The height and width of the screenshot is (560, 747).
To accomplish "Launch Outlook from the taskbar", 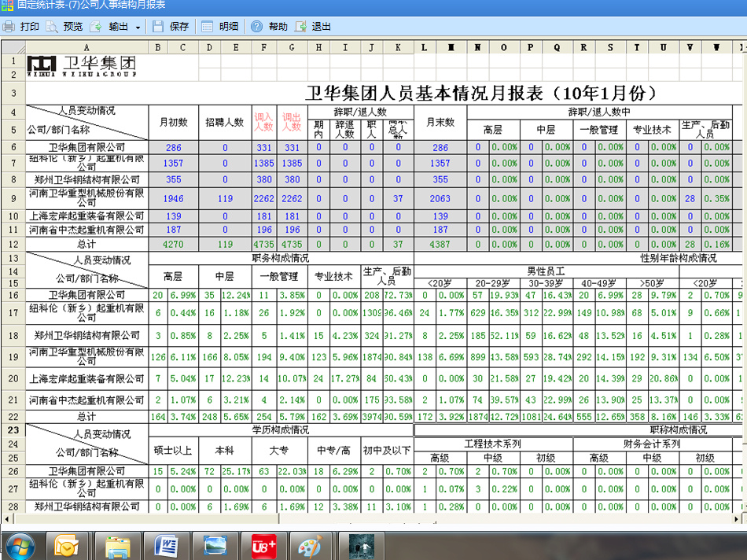I will tap(67, 546).
